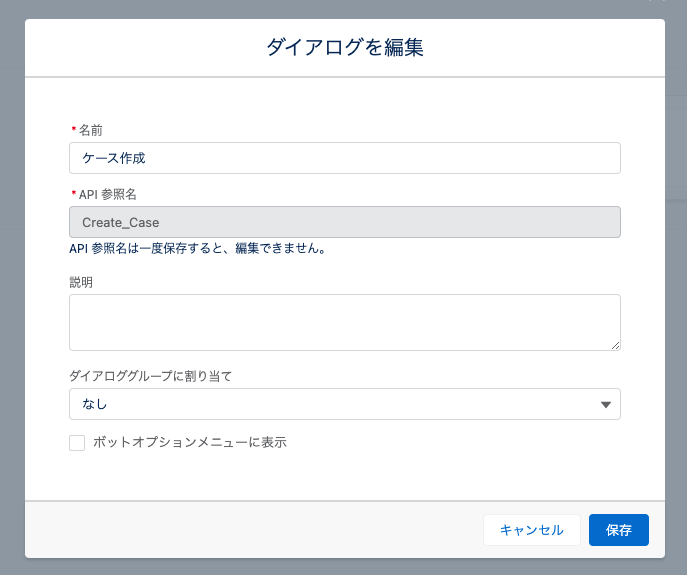Click the 名前 field label
This screenshot has width=687, height=575.
coord(90,130)
